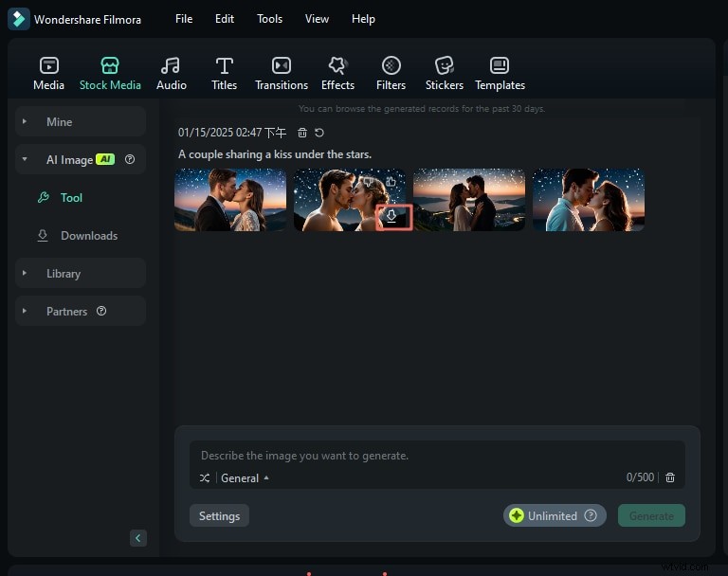Click the shuffle random prompt icon
This screenshot has width=728, height=576.
[205, 478]
